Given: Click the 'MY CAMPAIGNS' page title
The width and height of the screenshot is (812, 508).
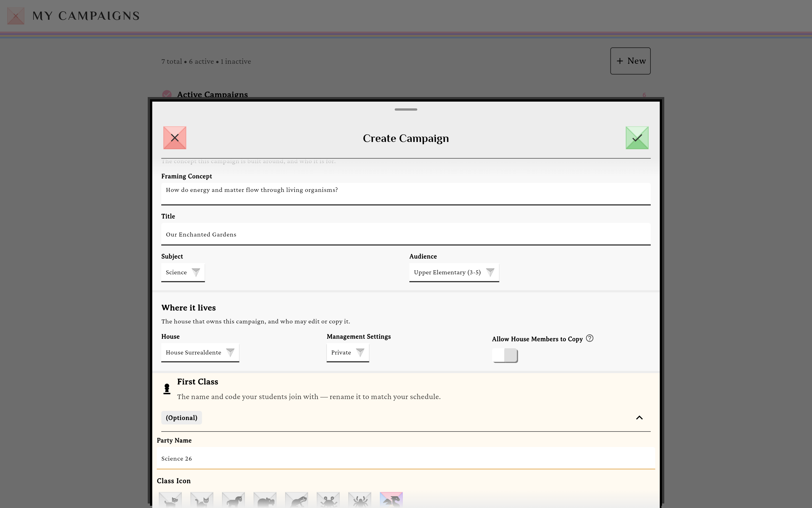Looking at the screenshot, I should (x=86, y=16).
